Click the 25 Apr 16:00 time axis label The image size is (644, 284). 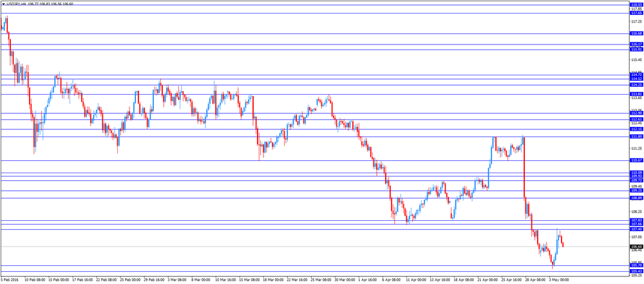512,279
